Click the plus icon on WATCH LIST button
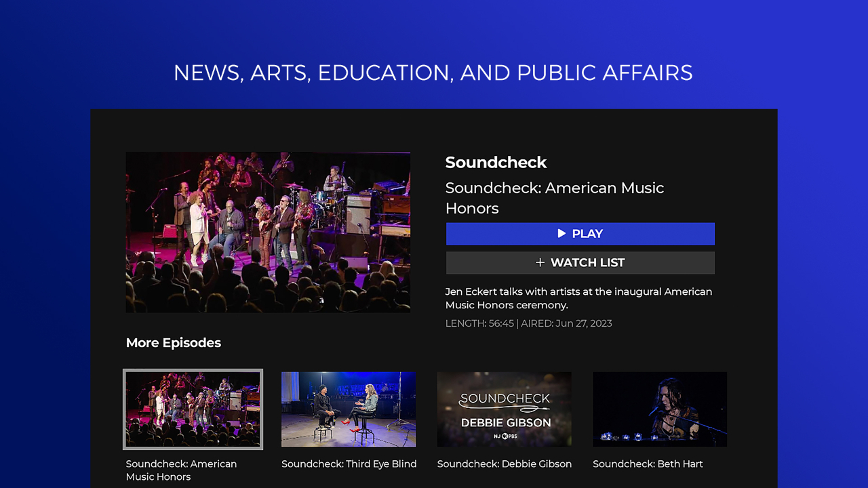This screenshot has height=488, width=868. 540,262
